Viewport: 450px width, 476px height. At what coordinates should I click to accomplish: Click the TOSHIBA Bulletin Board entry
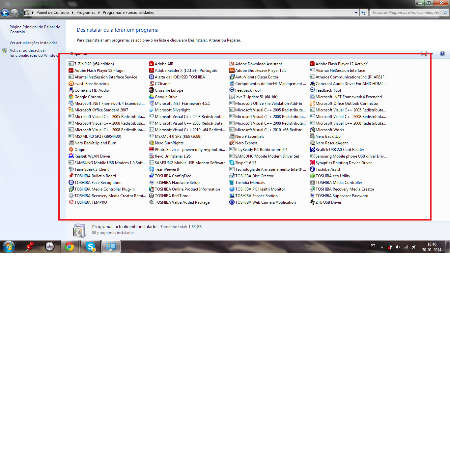92,176
